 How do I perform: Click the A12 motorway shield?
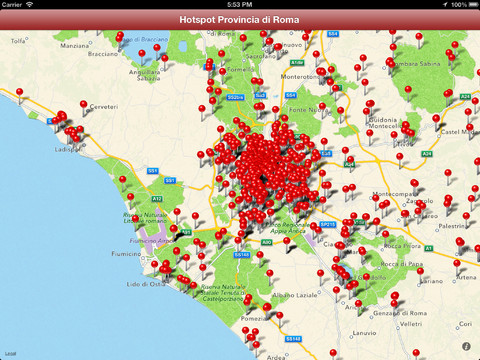[x=157, y=199]
